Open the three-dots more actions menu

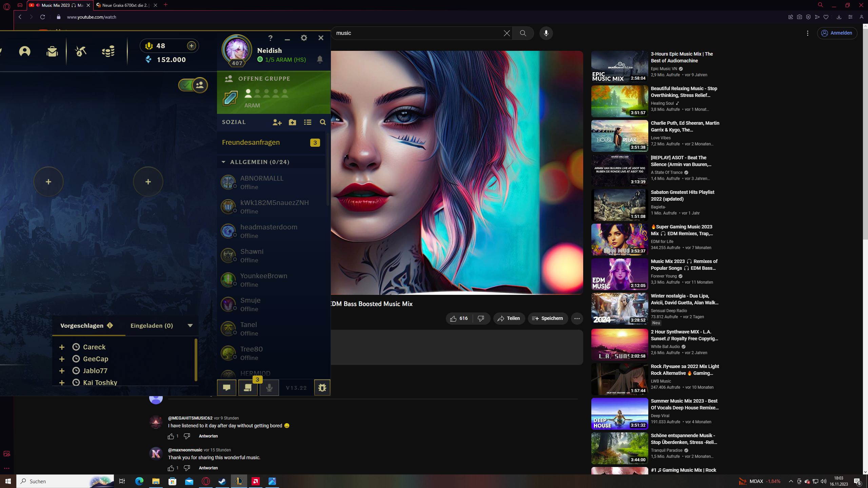tap(577, 319)
